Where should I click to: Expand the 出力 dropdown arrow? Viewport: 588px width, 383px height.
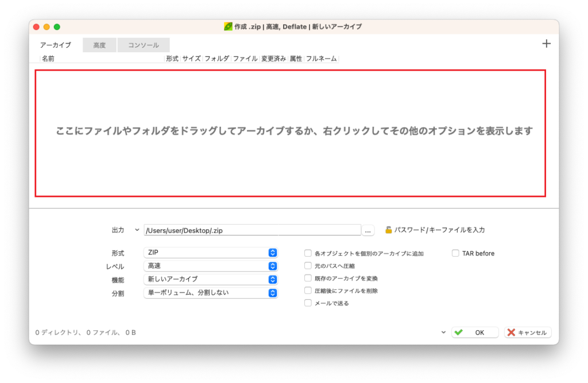pyautogui.click(x=137, y=230)
